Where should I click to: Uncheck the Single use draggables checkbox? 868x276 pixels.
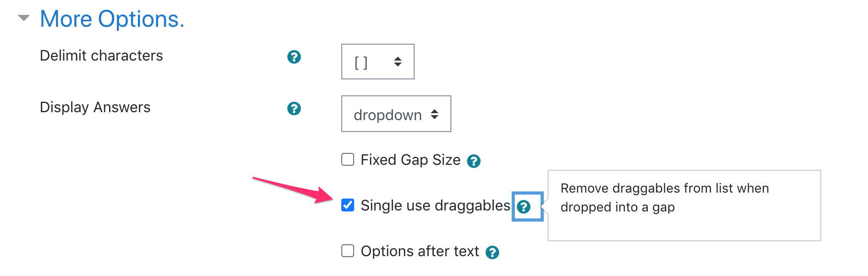coord(348,205)
